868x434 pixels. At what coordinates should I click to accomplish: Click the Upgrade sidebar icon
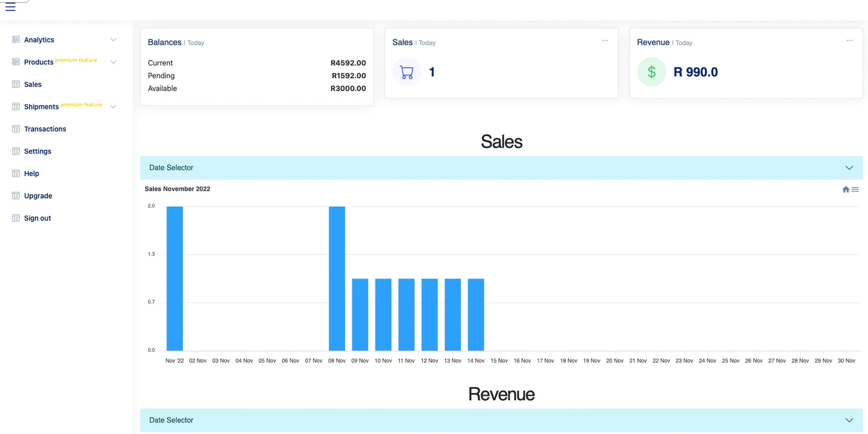pyautogui.click(x=16, y=196)
